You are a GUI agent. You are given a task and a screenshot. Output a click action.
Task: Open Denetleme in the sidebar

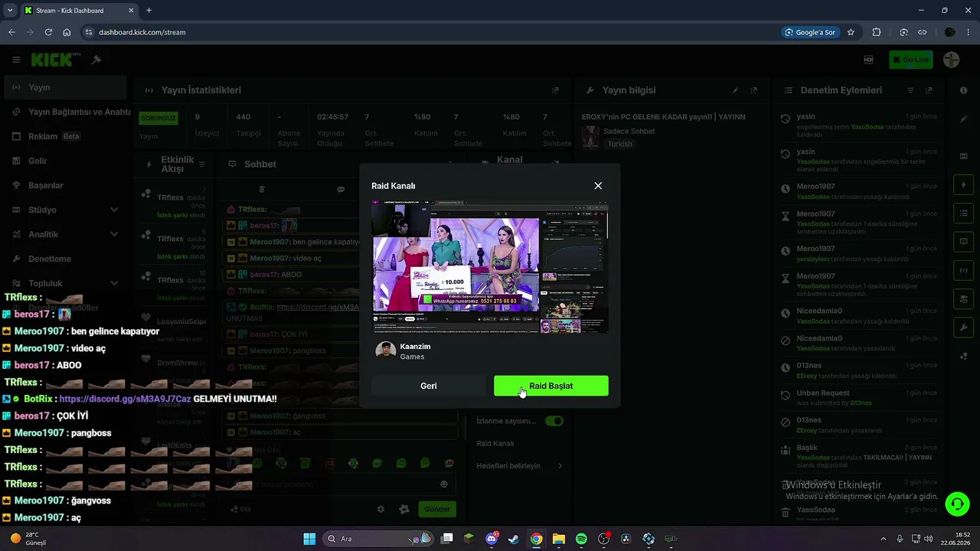coord(65,259)
